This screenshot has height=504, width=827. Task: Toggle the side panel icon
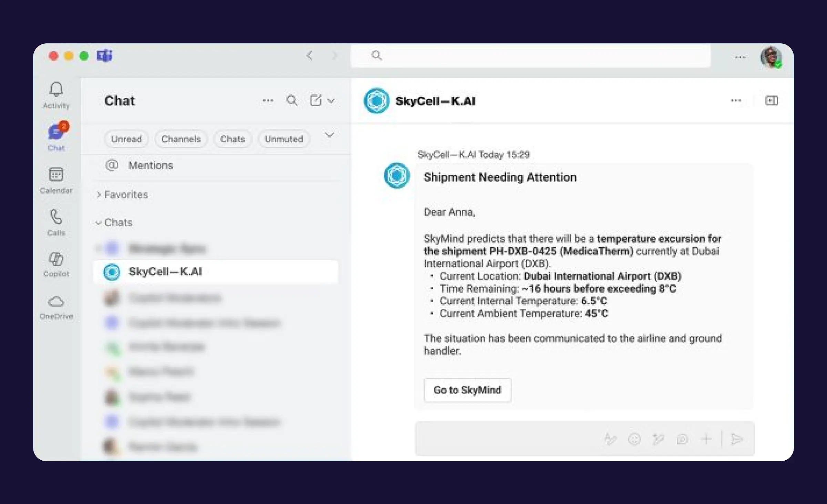772,101
